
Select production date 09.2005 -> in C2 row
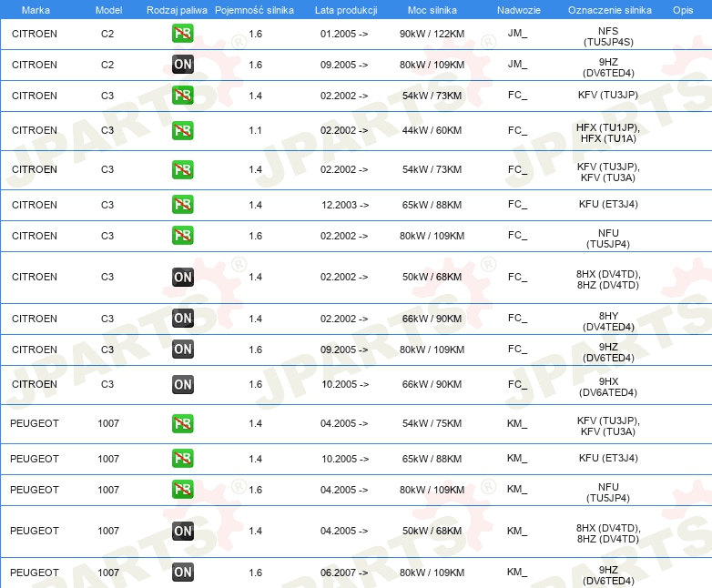[x=344, y=65]
